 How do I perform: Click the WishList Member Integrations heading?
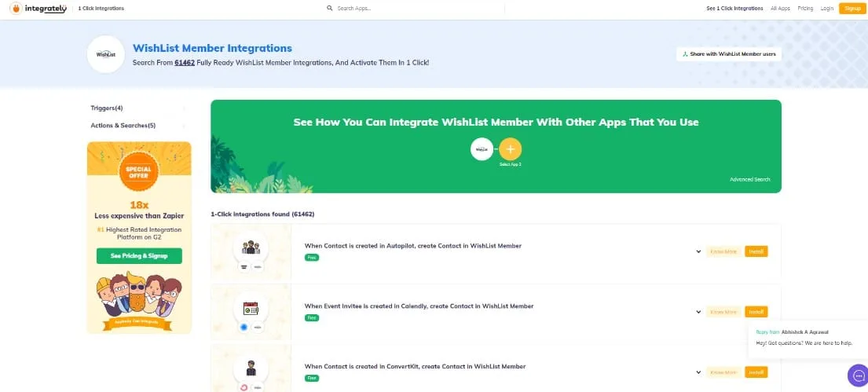pos(212,48)
